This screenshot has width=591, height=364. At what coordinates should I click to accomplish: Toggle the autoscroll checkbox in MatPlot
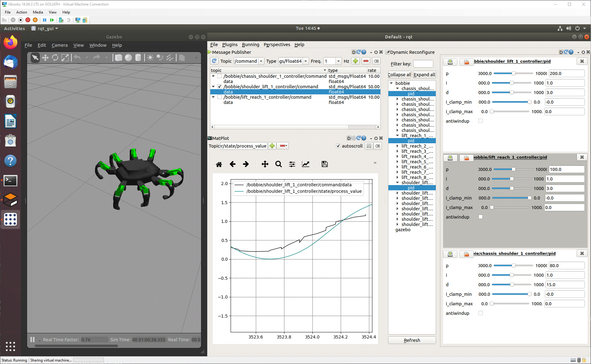coord(338,146)
